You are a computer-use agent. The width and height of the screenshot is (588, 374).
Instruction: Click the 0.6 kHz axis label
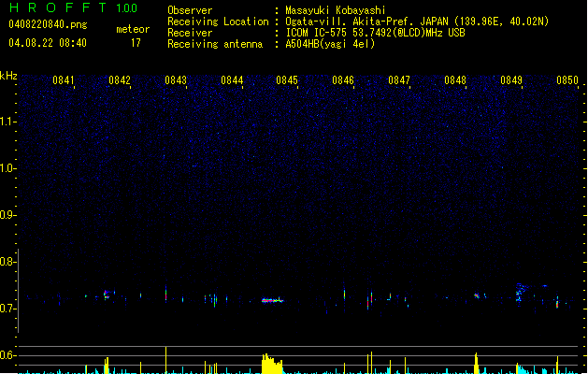pos(7,355)
